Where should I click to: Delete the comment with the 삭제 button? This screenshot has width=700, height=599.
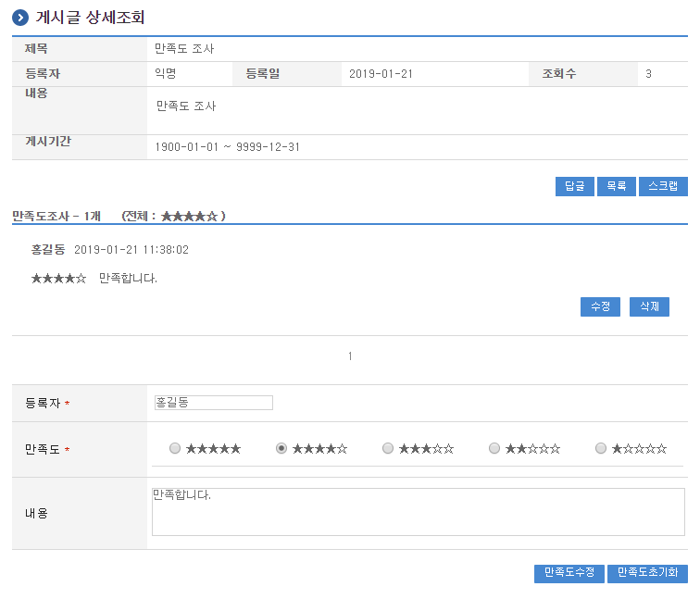tap(649, 306)
